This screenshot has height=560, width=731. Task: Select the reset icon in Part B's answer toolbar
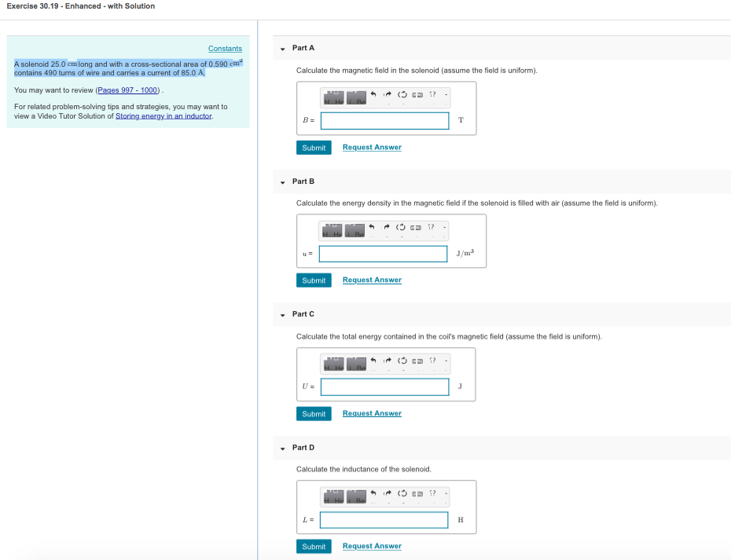pyautogui.click(x=402, y=229)
